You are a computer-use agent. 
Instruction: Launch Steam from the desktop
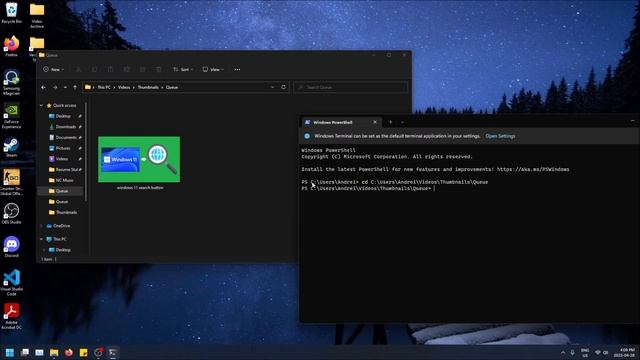[x=11, y=147]
